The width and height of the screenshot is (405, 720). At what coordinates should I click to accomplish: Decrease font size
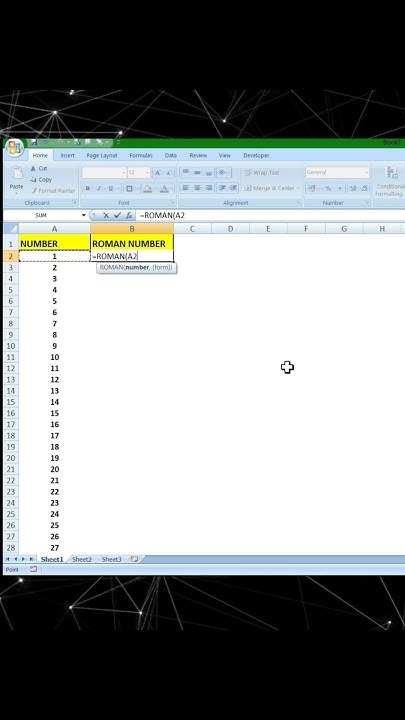point(169,173)
